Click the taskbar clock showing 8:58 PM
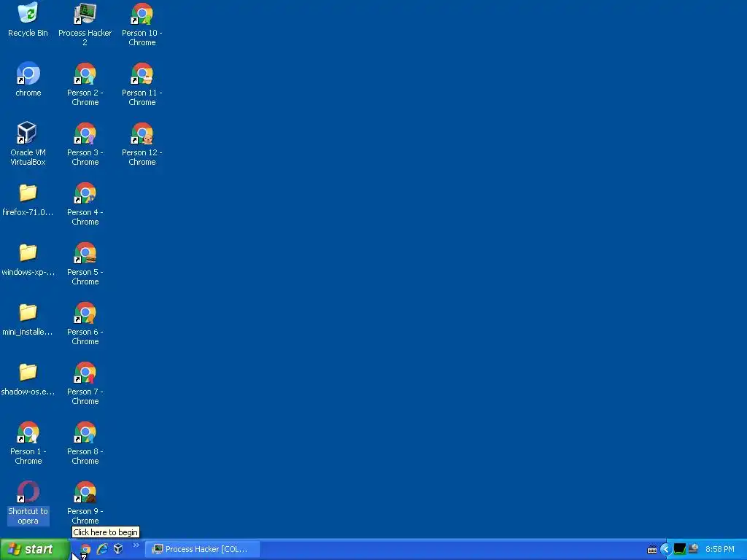This screenshot has width=747, height=560. [720, 549]
